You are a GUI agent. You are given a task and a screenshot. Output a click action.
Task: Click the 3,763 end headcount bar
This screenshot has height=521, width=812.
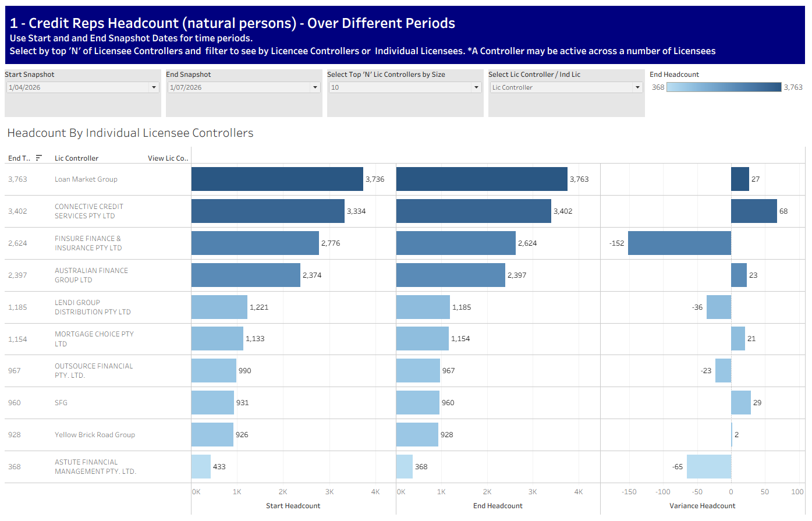(482, 179)
